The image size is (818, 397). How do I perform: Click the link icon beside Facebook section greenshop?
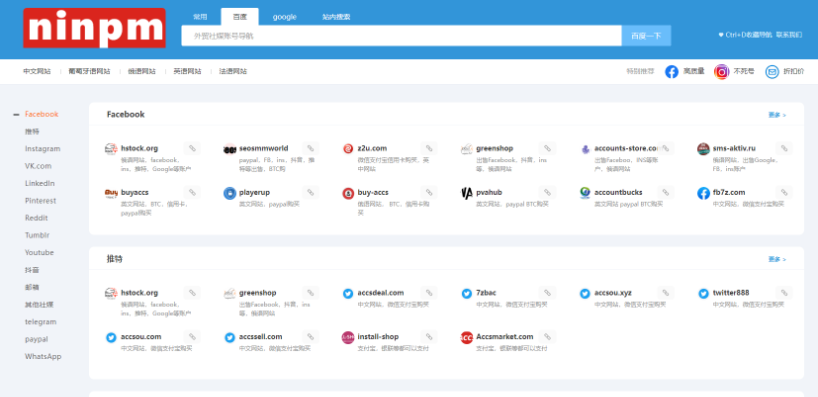(547, 149)
